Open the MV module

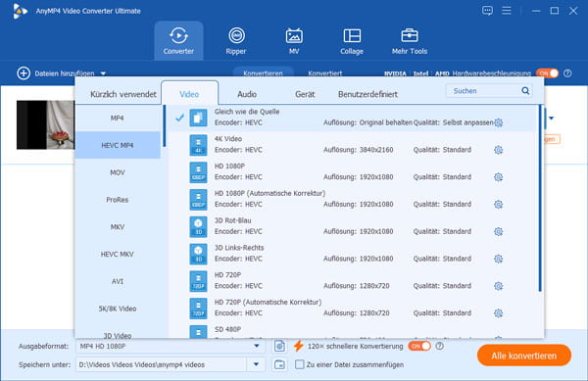point(294,40)
